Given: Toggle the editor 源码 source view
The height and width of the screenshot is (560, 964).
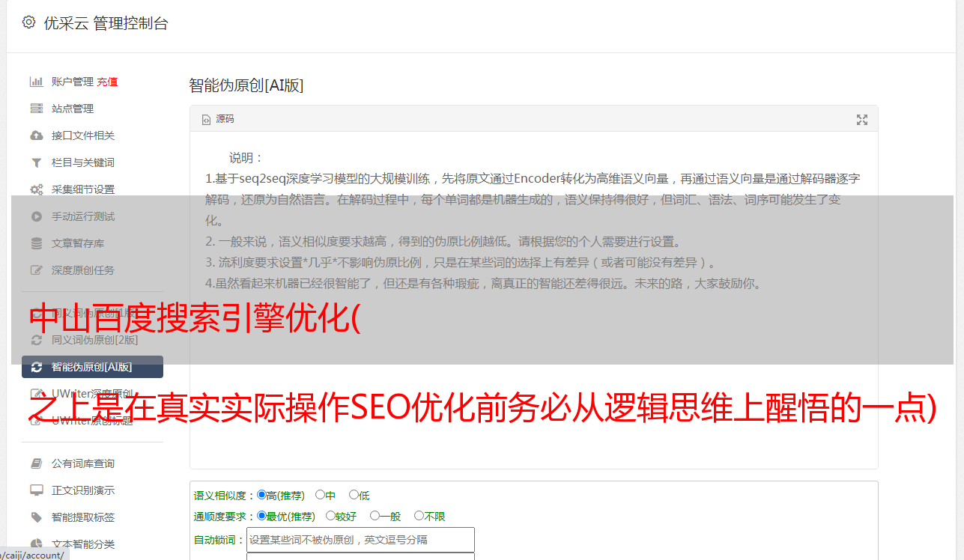Looking at the screenshot, I should (x=218, y=119).
